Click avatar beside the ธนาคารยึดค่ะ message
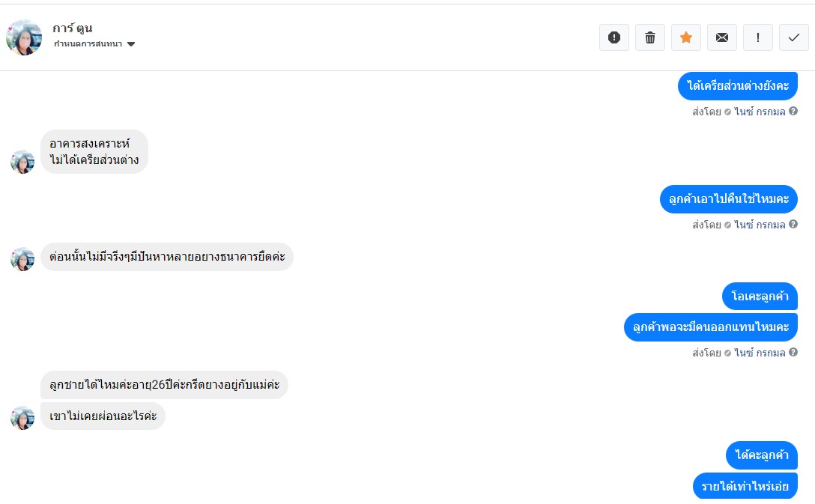 click(22, 259)
